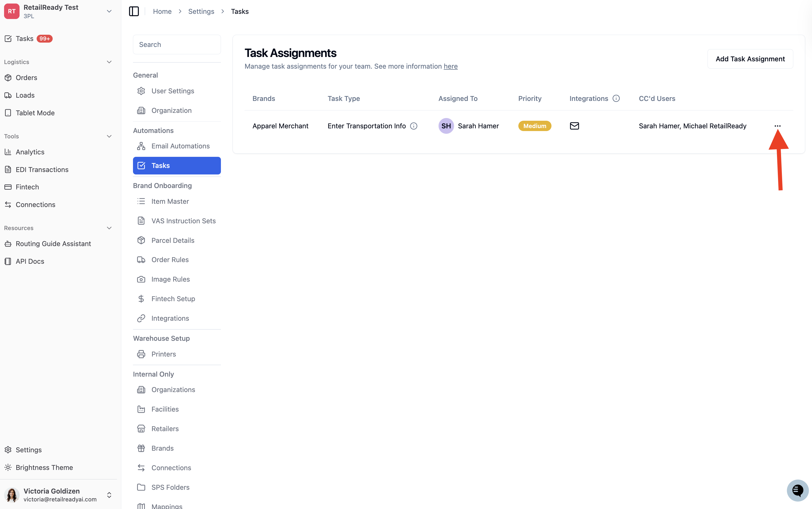The width and height of the screenshot is (812, 509).
Task: Click the SH avatar for Sarah Hamer
Action: click(446, 126)
